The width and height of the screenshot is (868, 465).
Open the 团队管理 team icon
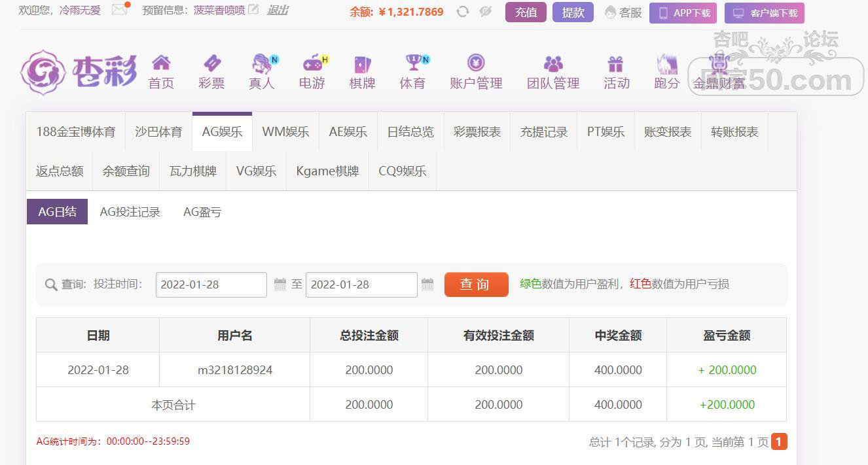(x=553, y=63)
